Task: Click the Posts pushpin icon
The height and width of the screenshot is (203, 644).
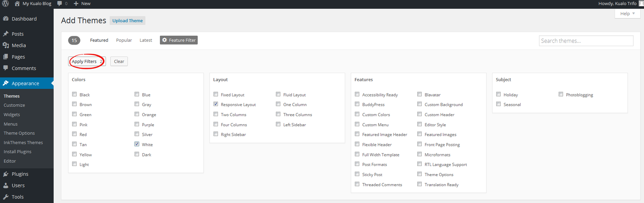Action: 6,34
